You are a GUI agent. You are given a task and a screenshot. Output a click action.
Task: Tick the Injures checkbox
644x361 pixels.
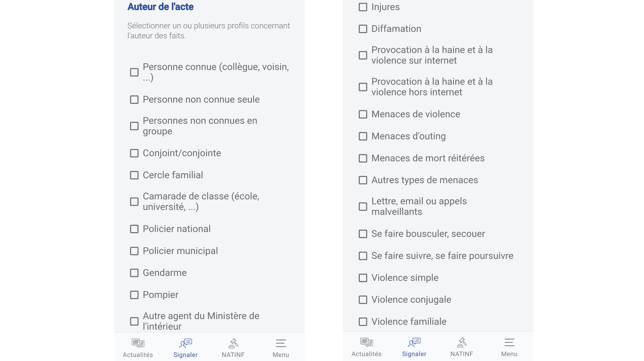[x=363, y=7]
